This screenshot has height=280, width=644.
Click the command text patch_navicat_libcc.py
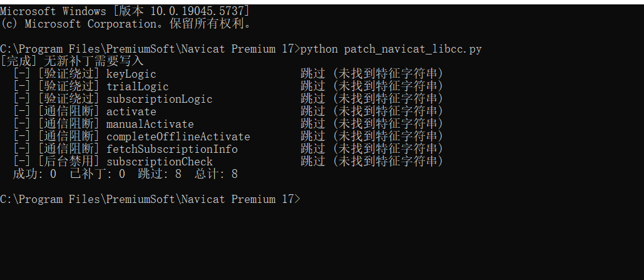pyautogui.click(x=413, y=49)
